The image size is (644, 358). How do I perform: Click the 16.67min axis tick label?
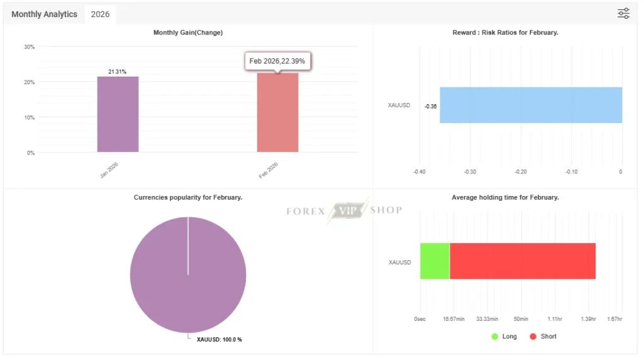point(453,319)
